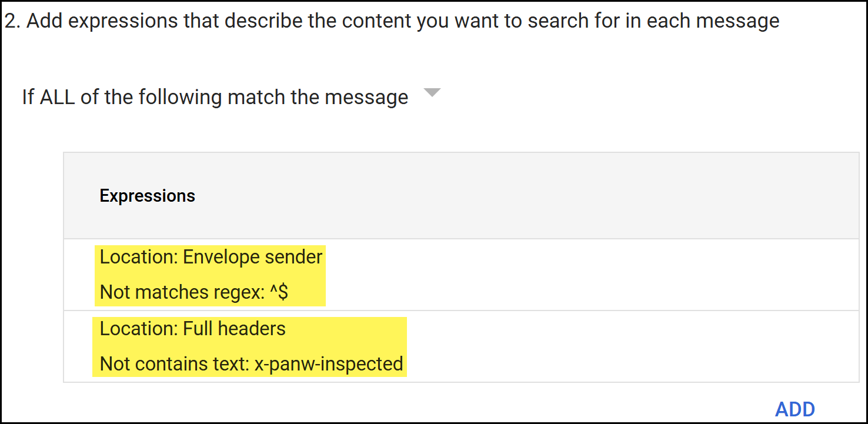The image size is (868, 424).
Task: Click the word 'ALL' in the condition
Action: (57, 97)
